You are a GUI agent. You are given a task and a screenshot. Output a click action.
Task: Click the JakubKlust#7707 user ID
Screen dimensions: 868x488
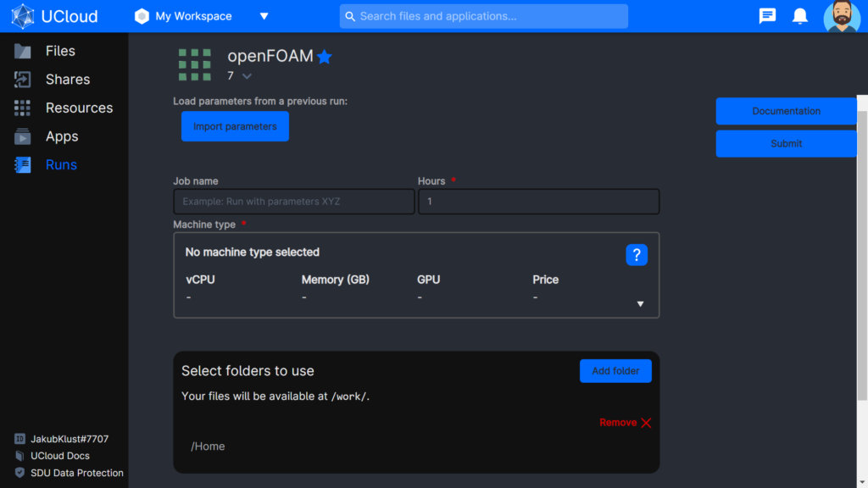coord(70,439)
